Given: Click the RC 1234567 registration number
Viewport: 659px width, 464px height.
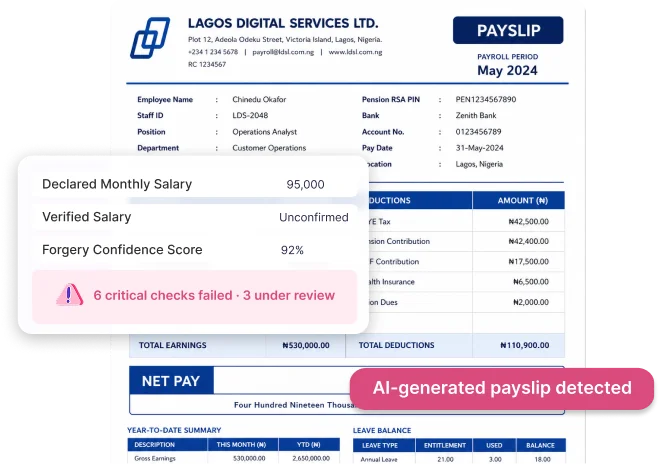Looking at the screenshot, I should (x=207, y=64).
